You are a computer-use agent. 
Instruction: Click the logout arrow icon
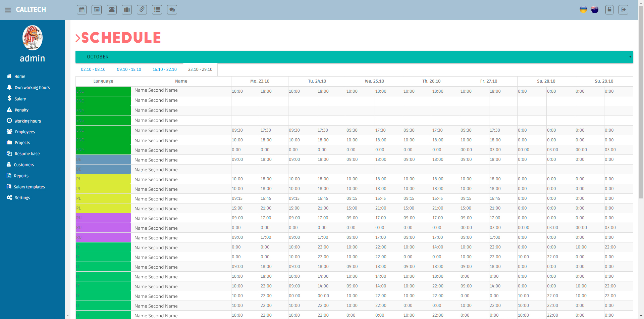(623, 10)
